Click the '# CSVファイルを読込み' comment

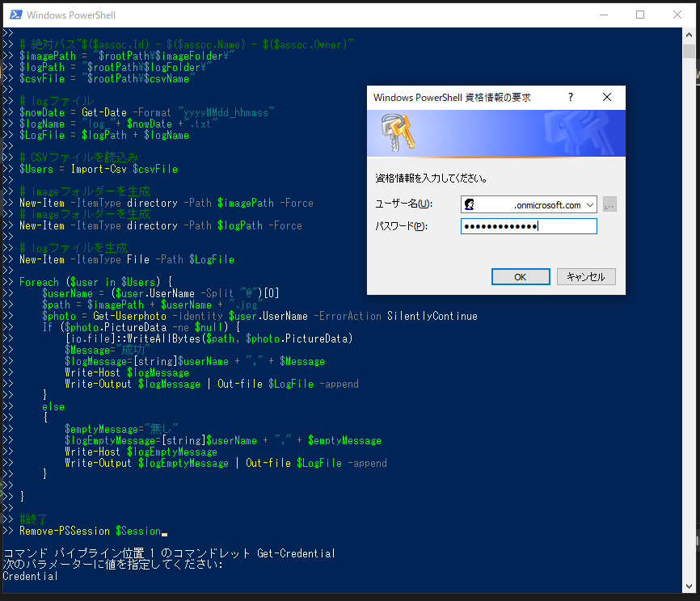coord(79,158)
